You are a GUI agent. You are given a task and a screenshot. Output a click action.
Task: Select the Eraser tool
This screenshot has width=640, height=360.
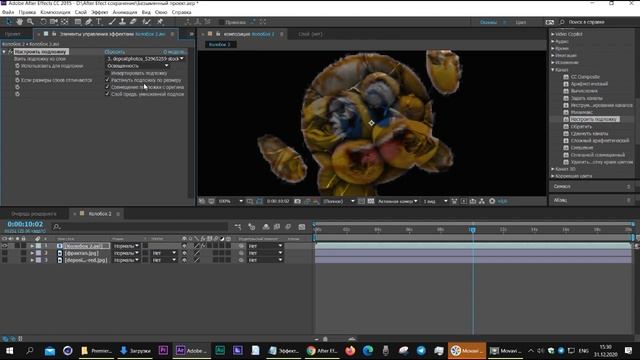coord(133,22)
